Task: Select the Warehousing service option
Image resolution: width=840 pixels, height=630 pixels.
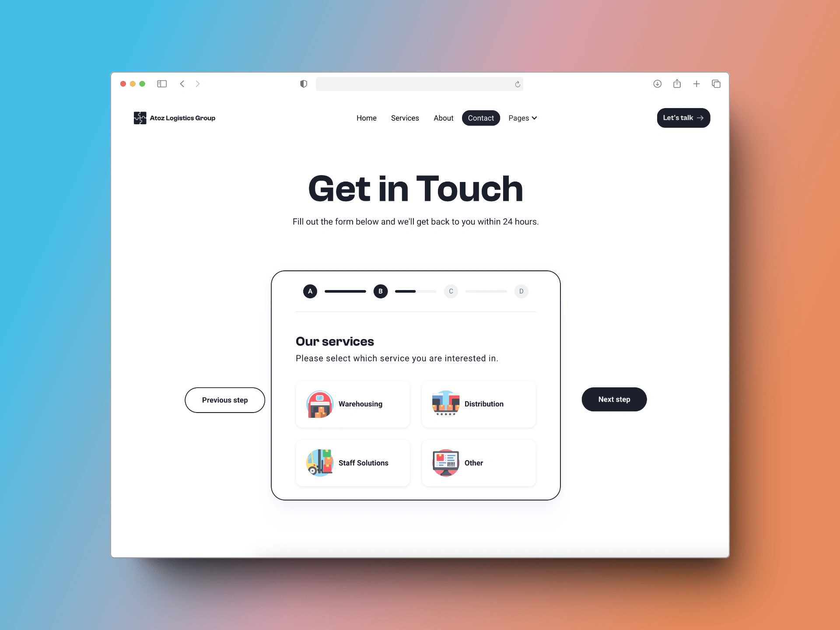Action: 355,404
